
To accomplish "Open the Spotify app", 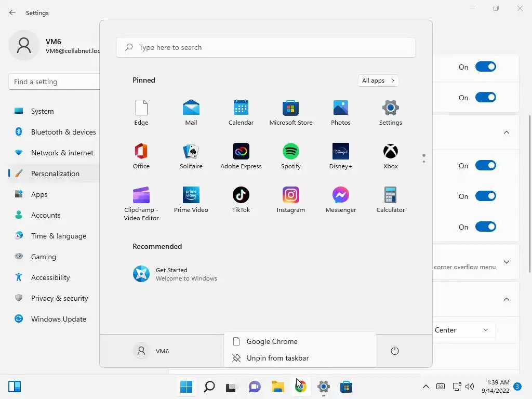I will click(291, 156).
